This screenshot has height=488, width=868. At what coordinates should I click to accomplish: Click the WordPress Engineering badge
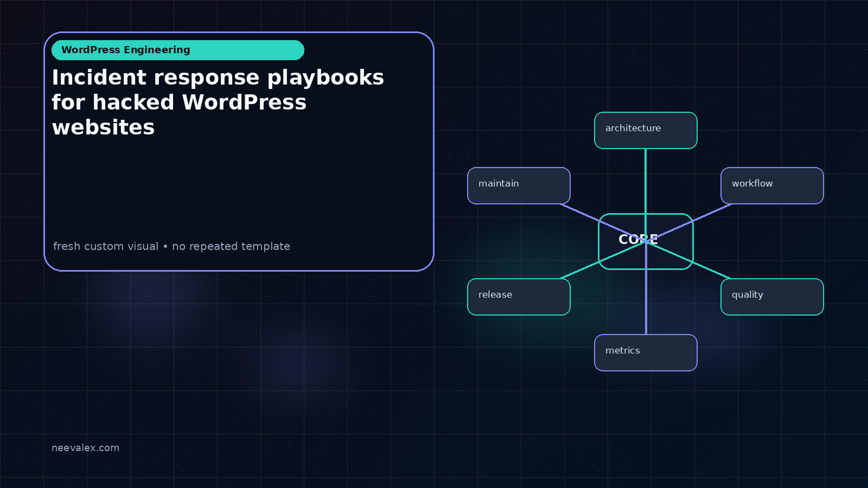[178, 50]
